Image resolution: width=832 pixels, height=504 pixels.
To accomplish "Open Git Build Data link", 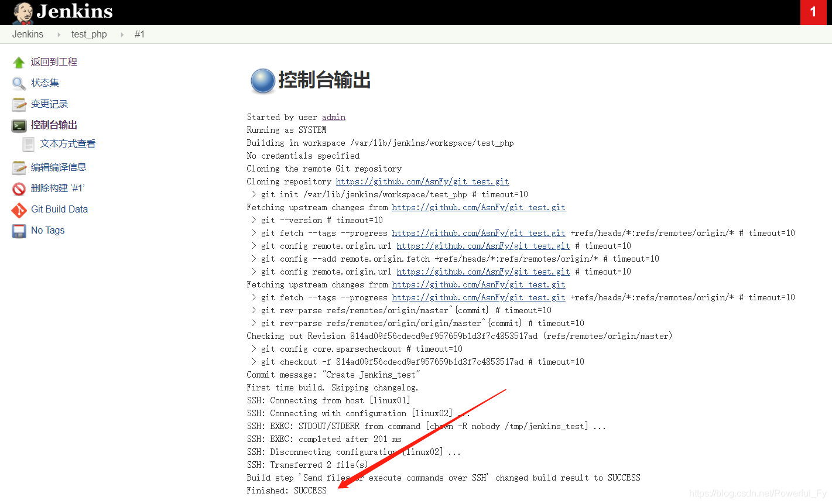I will (59, 210).
